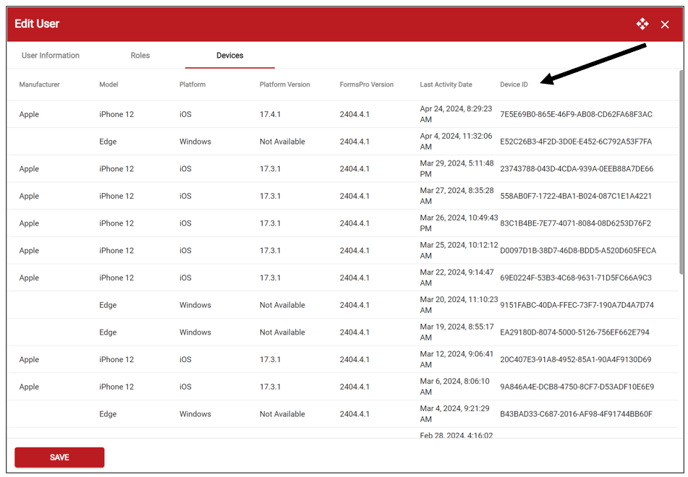Select device ID D0097D1B-38D7-46D8-BDD5-A520D605FECA
This screenshot has width=688, height=477.
[x=578, y=250]
